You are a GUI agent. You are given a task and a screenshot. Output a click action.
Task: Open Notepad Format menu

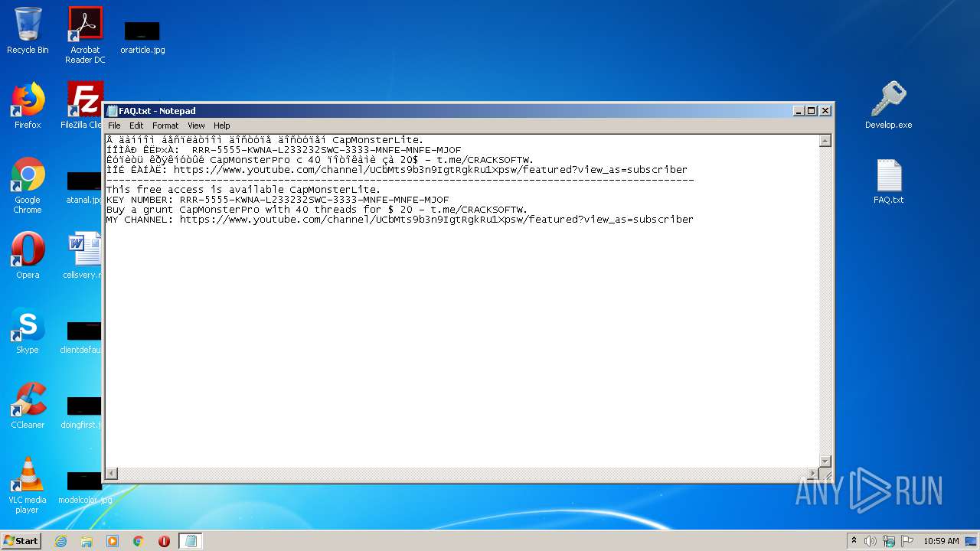(165, 126)
